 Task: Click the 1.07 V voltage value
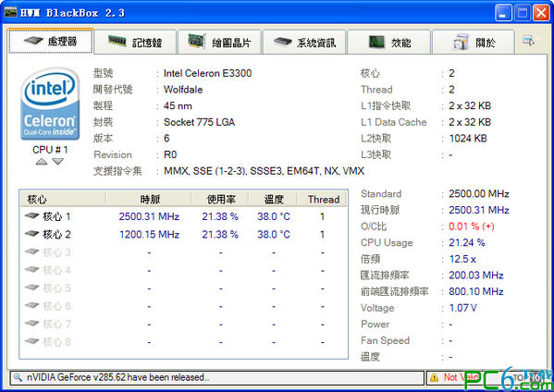tap(462, 308)
